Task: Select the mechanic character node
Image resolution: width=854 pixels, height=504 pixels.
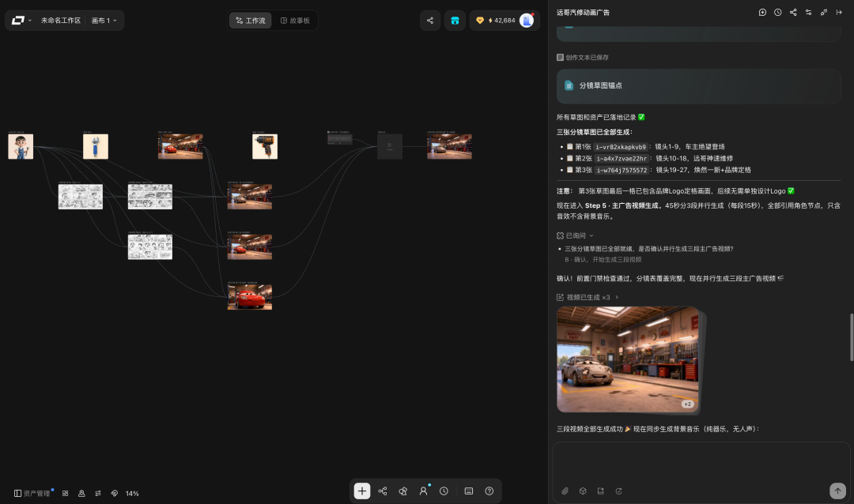Action: pyautogui.click(x=21, y=146)
